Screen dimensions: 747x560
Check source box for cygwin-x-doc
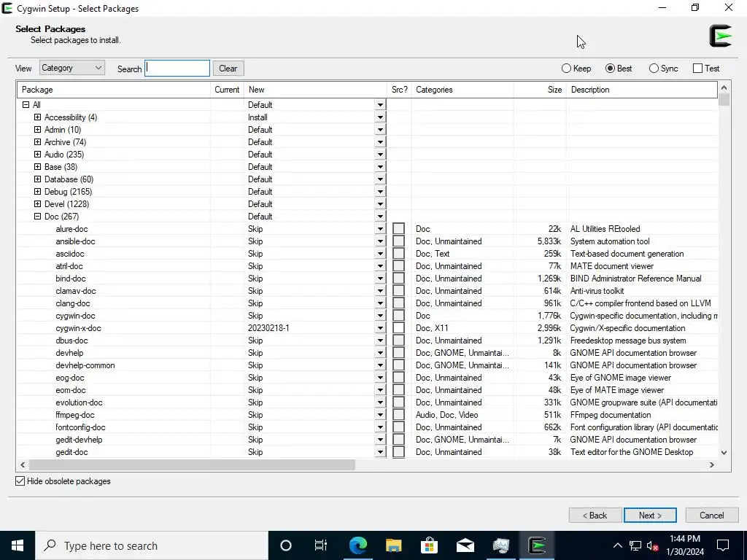(x=399, y=327)
